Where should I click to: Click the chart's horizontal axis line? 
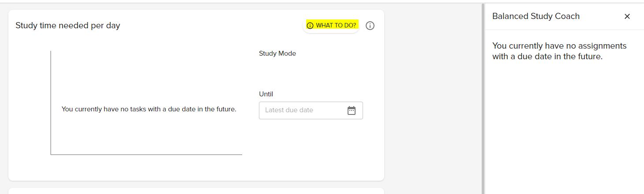click(146, 155)
